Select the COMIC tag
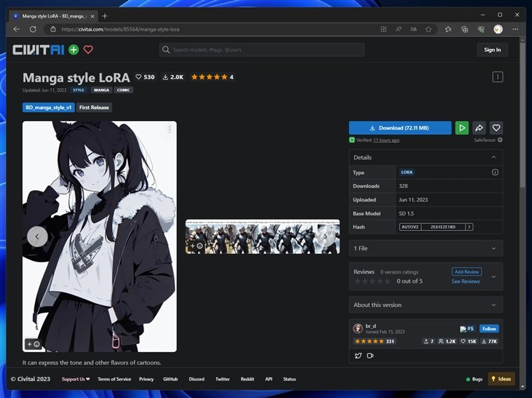This screenshot has height=398, width=532. tap(123, 90)
